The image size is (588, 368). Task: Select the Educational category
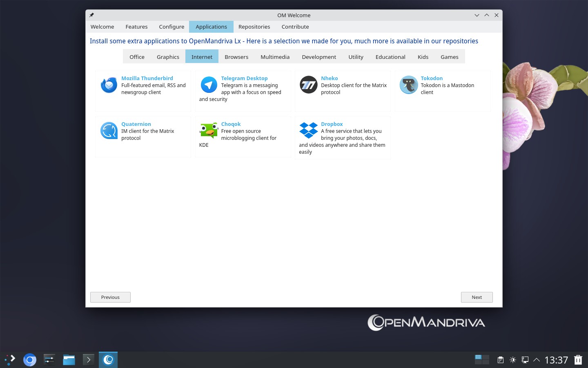pyautogui.click(x=390, y=56)
